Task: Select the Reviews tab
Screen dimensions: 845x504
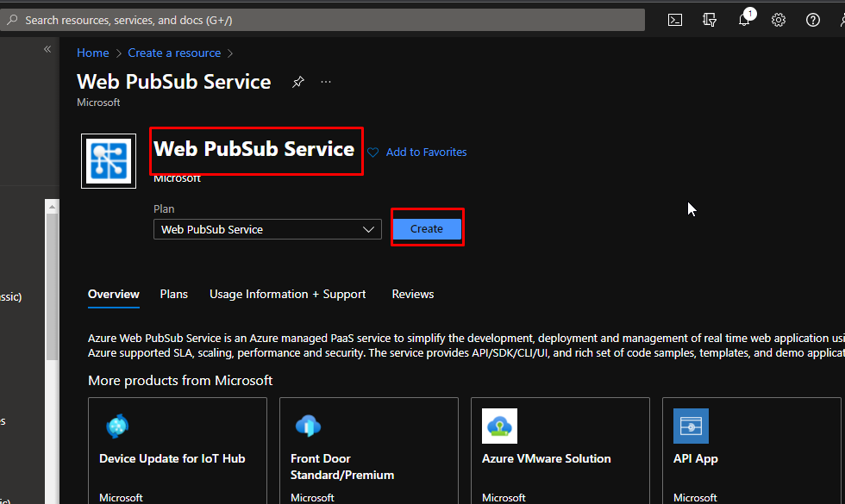Action: pos(412,295)
